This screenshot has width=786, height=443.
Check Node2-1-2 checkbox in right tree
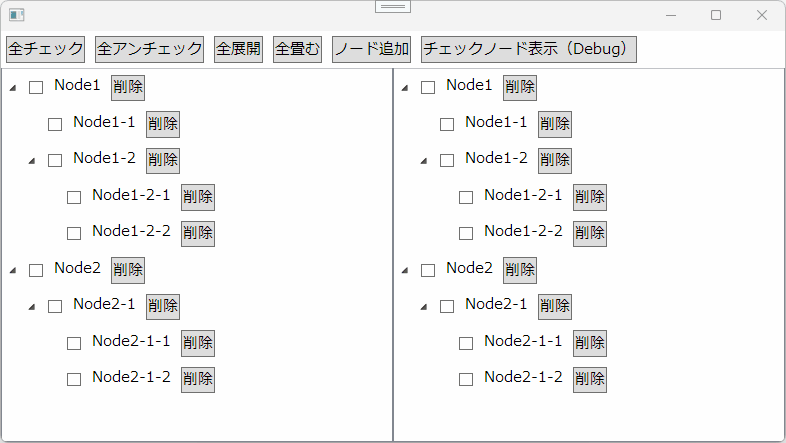pos(466,379)
